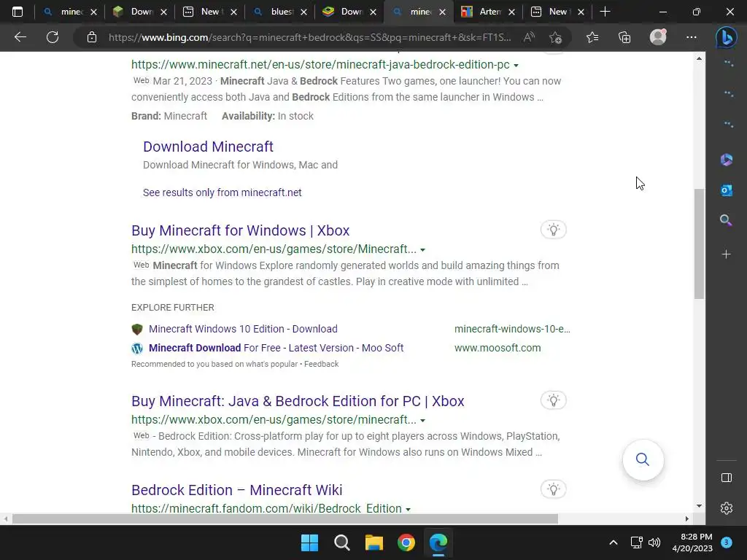Open the browser profile avatar
Image resolution: width=747 pixels, height=560 pixels.
[658, 37]
